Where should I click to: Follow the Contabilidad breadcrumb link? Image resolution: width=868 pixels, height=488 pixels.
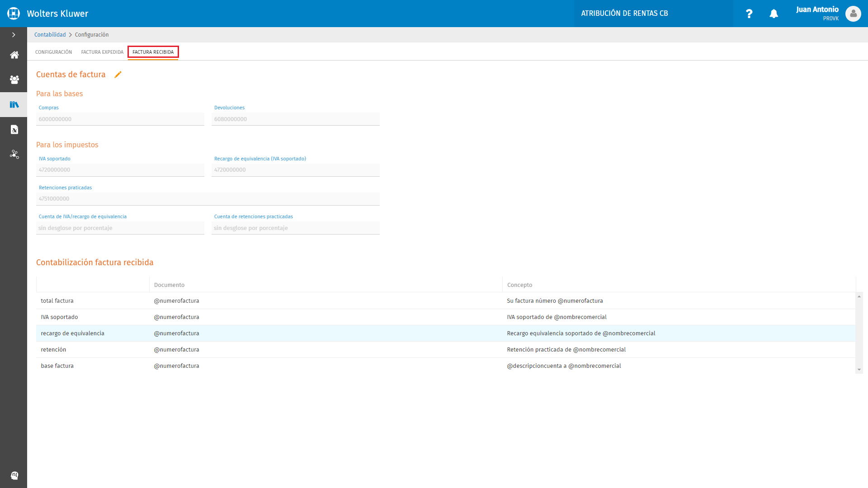50,35
